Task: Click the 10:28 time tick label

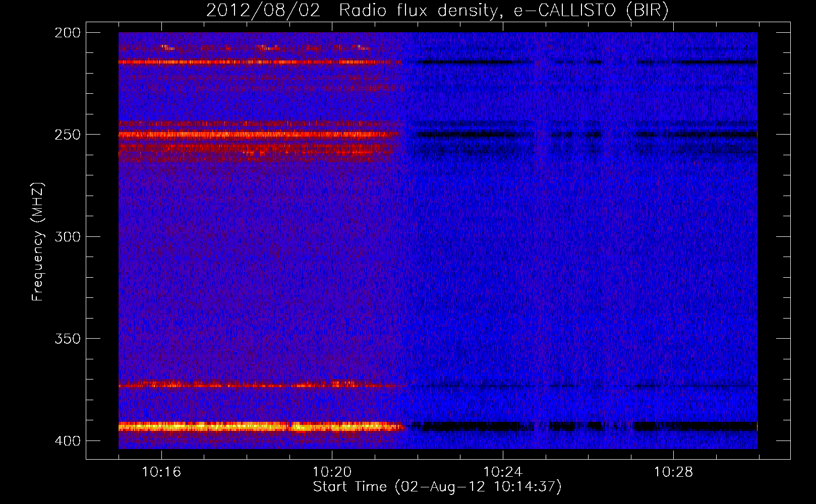Action: [673, 472]
